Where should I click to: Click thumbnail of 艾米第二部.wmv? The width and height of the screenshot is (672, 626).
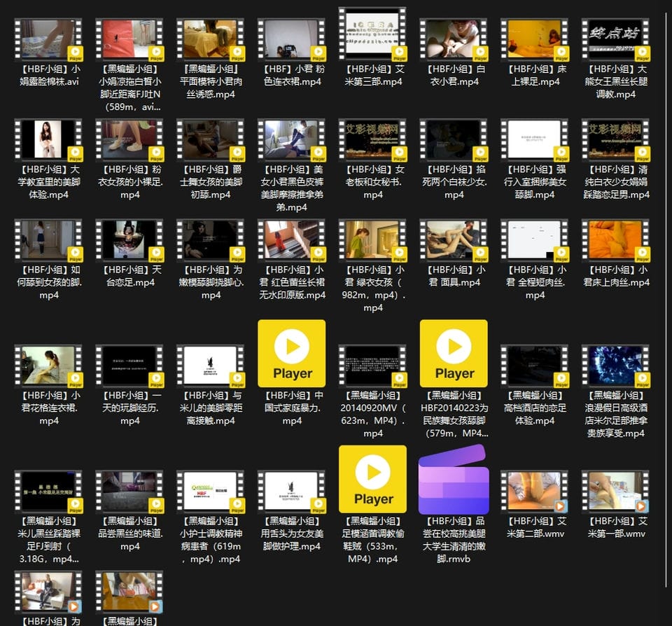535,492
